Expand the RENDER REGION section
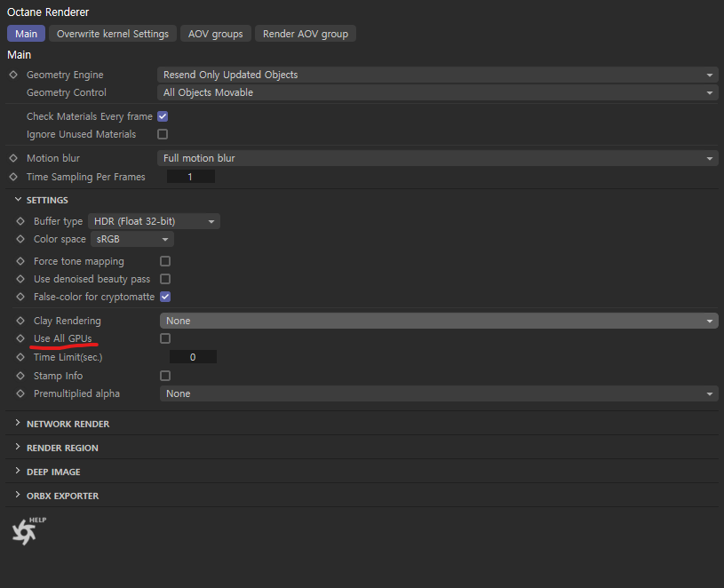This screenshot has height=588, width=724. coord(18,448)
